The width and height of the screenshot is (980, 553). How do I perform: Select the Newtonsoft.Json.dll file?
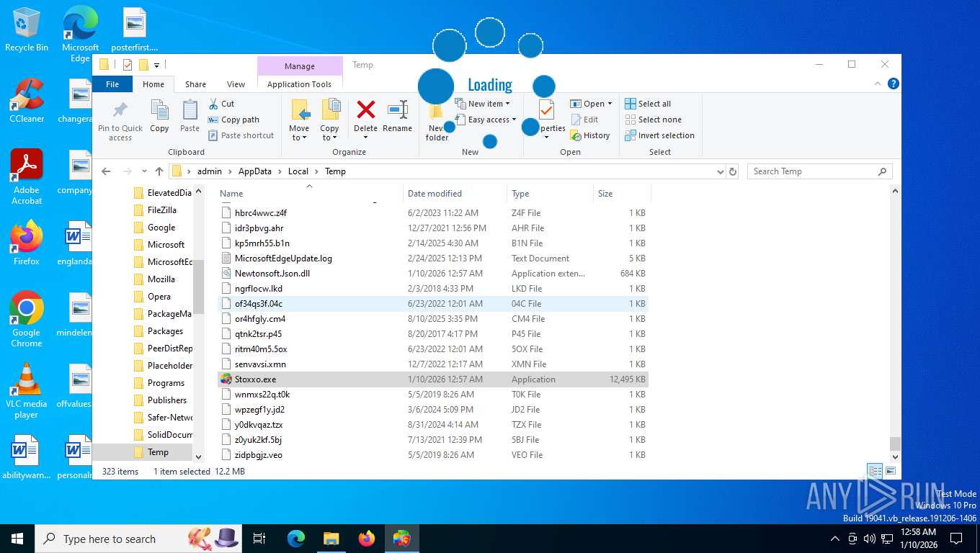point(432,274)
